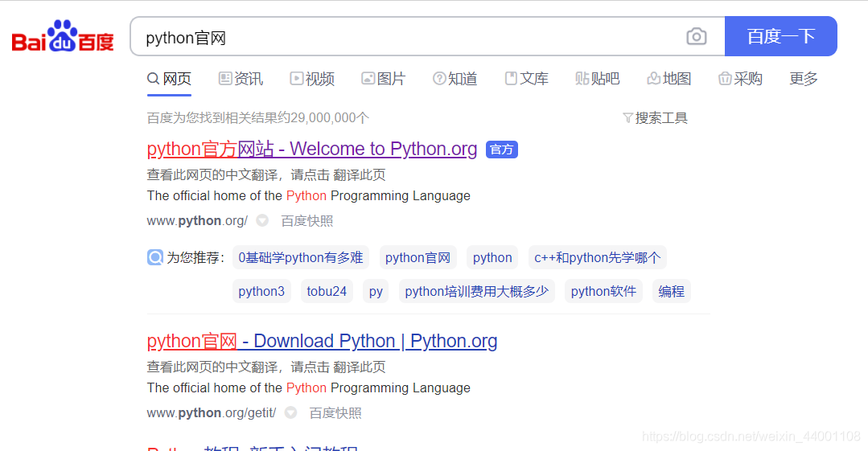
Task: Go to the 文库 tab
Action: pos(526,79)
